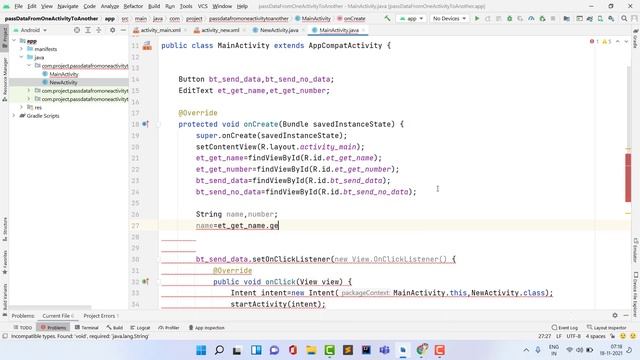The width and height of the screenshot is (640, 360).
Task: Toggle the Favorites side panel
Action: pos(4,263)
